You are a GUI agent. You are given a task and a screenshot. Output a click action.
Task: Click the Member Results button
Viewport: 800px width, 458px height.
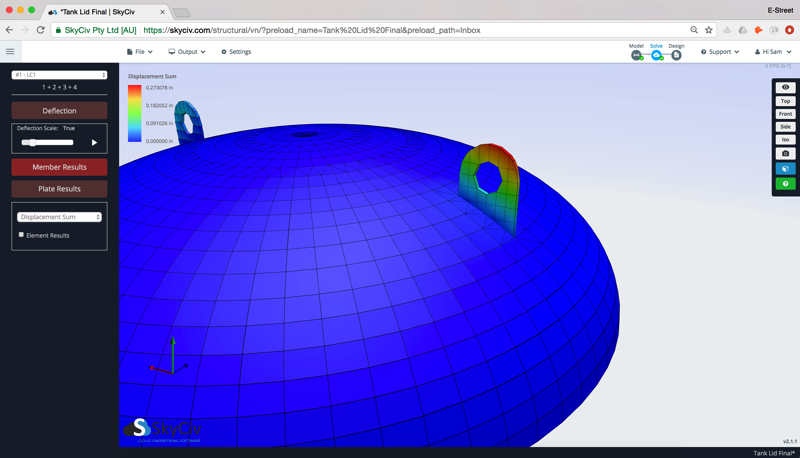(x=59, y=167)
